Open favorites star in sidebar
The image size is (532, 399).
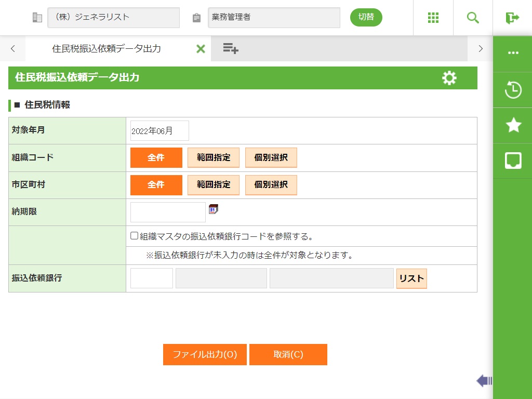(x=513, y=125)
